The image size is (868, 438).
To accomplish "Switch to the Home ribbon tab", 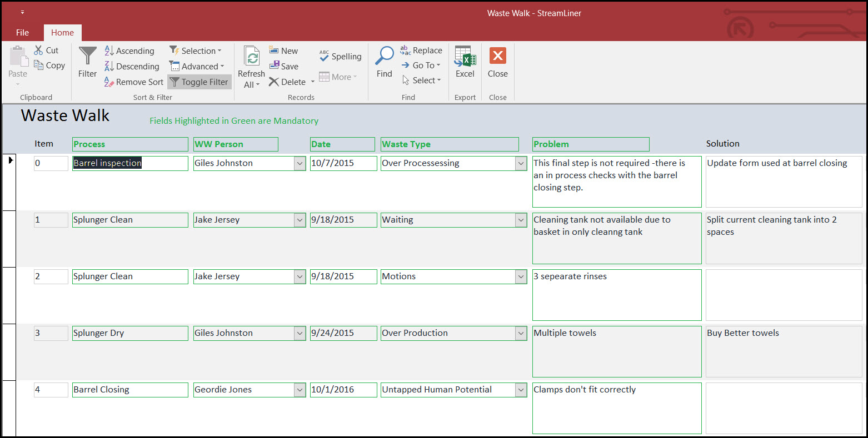I will pos(62,33).
